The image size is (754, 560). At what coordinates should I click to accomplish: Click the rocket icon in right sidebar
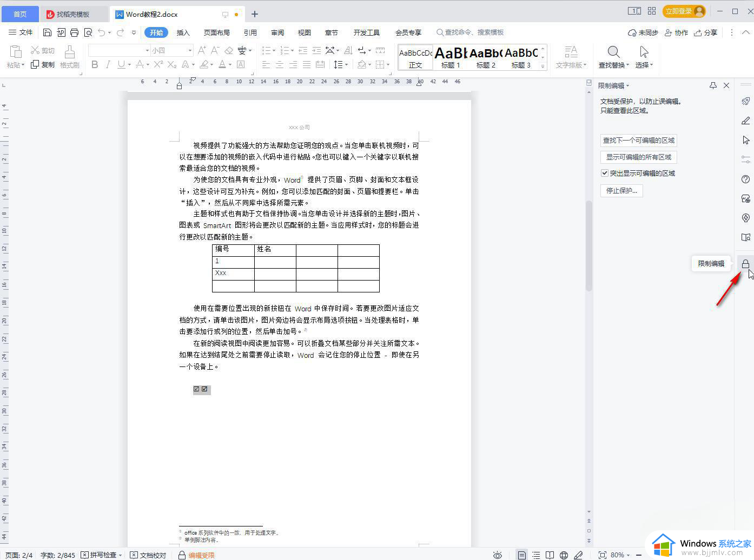click(745, 101)
